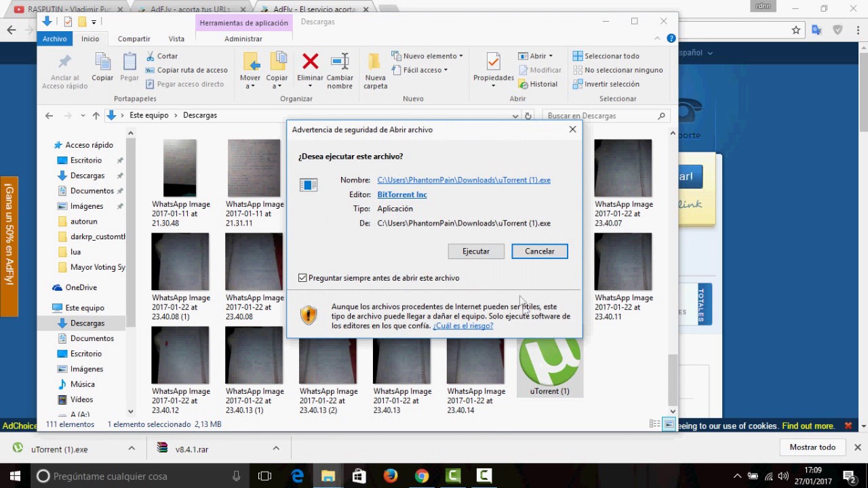Click Copiar ruta de acceso
The height and width of the screenshot is (488, 868).
coord(186,70)
